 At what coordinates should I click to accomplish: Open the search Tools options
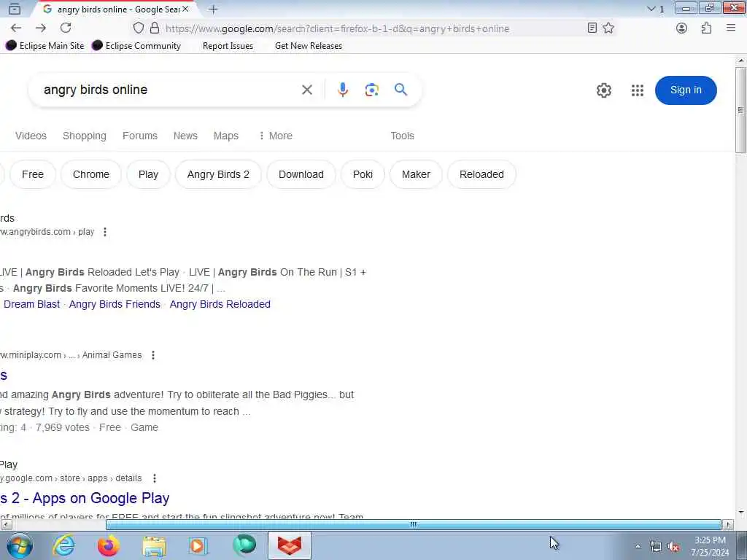pyautogui.click(x=402, y=136)
